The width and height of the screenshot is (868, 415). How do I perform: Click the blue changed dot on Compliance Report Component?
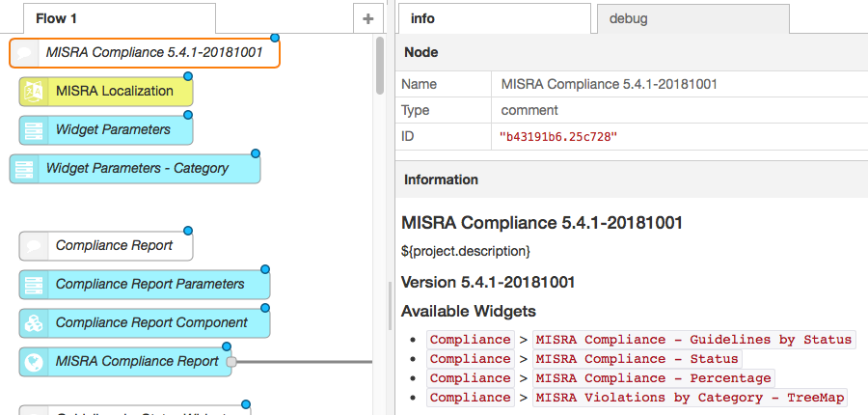264,308
